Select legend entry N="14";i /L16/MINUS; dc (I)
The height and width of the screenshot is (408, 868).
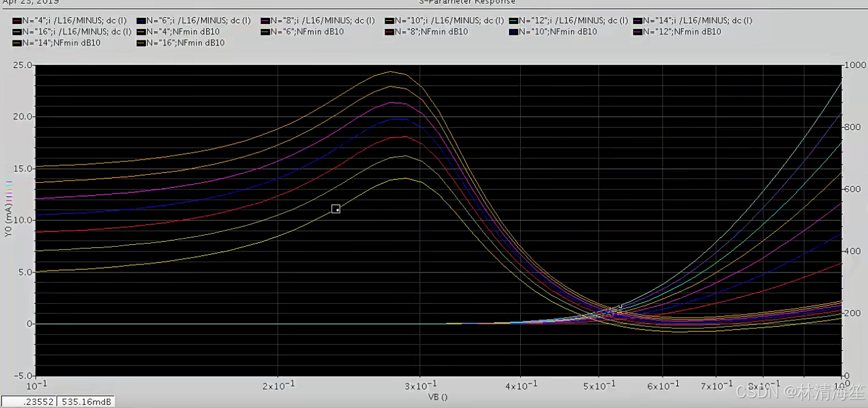[x=693, y=20]
